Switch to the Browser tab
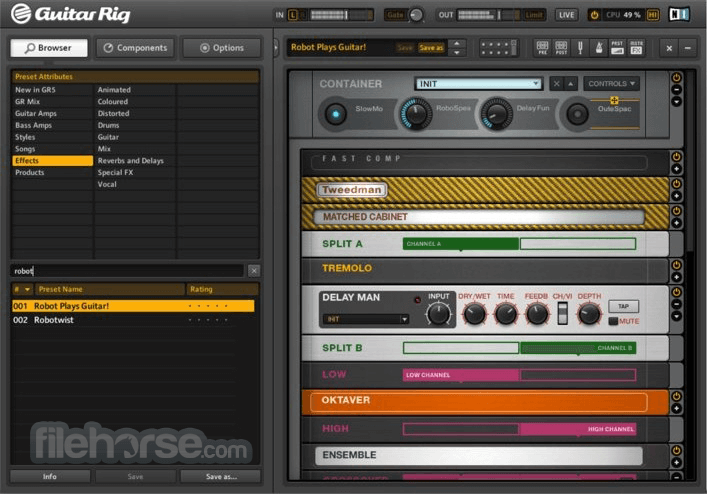 pos(49,48)
